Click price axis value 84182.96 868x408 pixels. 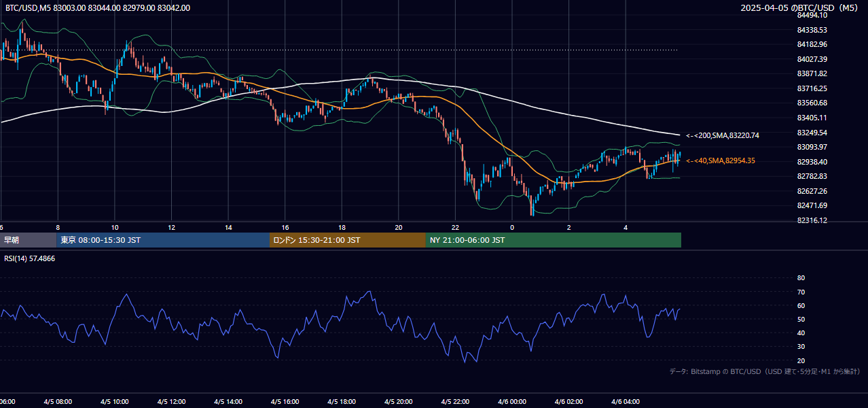[812, 45]
